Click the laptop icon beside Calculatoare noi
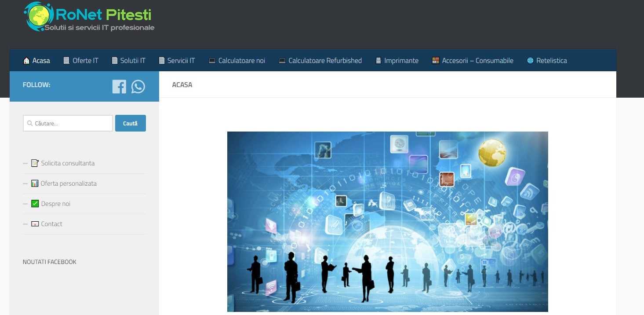The height and width of the screenshot is (315, 644). (212, 61)
